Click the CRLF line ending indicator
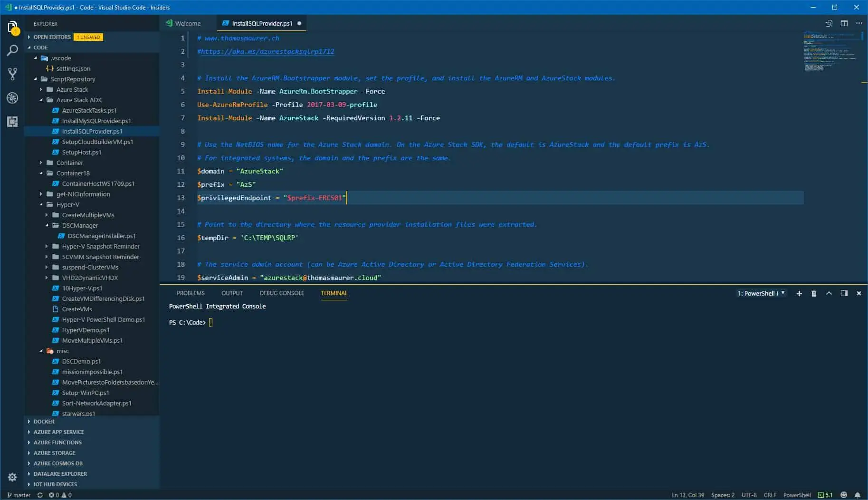This screenshot has width=868, height=500. (x=770, y=495)
